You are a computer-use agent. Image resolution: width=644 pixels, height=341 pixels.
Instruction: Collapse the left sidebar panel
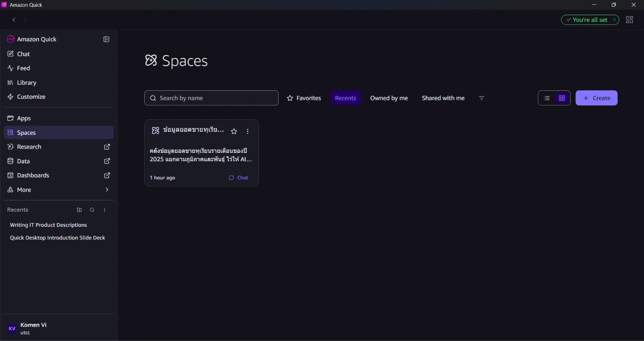[107, 39]
